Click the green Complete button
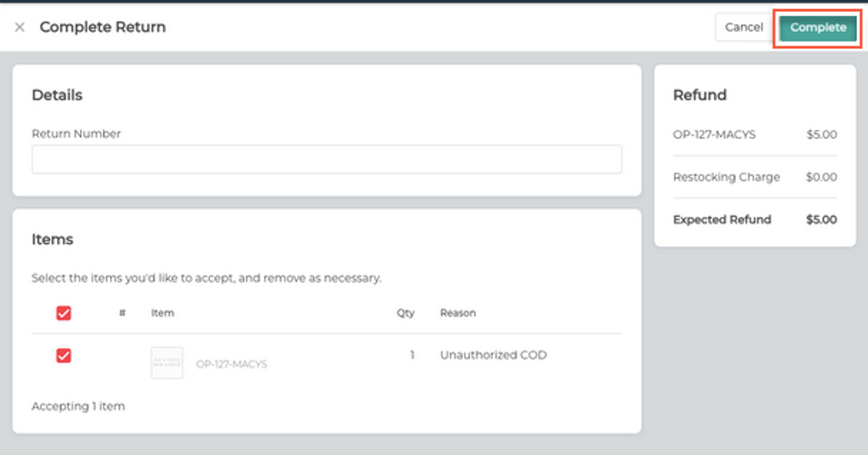 [818, 28]
